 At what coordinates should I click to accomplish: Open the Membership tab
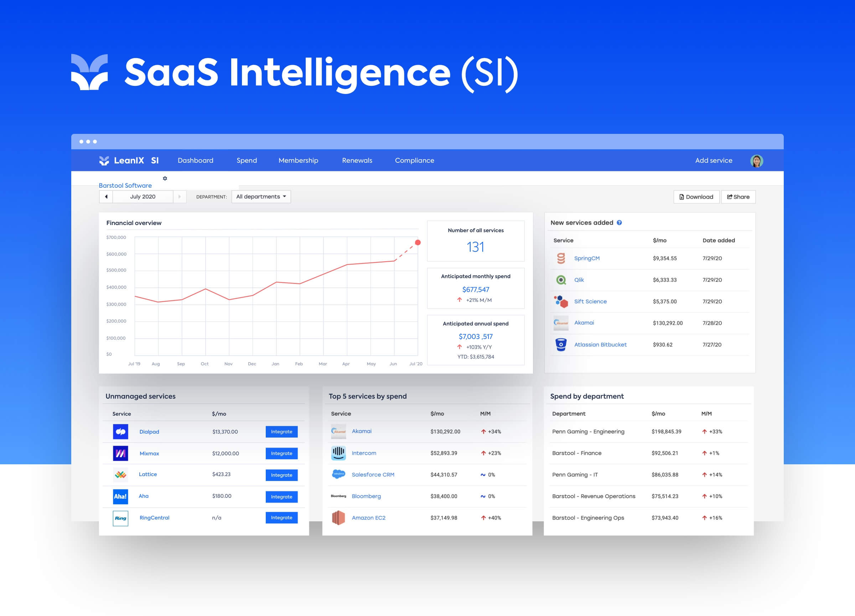click(x=298, y=161)
